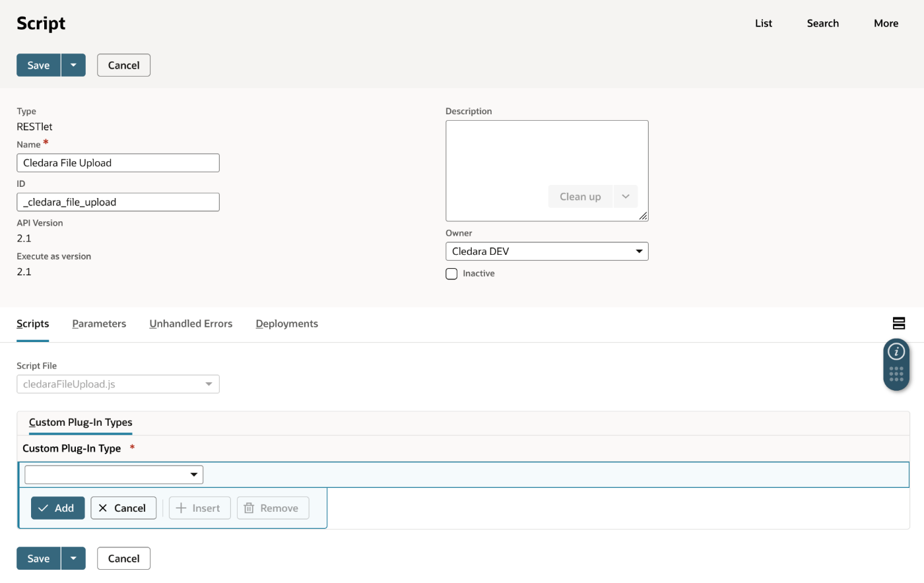Open the Search link
Viewport: 924px width, 583px height.
coord(823,23)
